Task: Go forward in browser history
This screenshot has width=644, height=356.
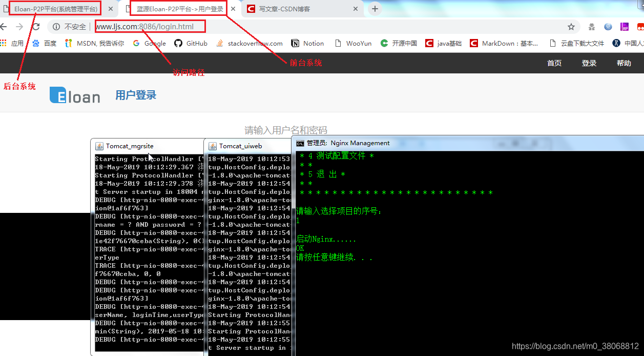Action: click(x=19, y=27)
